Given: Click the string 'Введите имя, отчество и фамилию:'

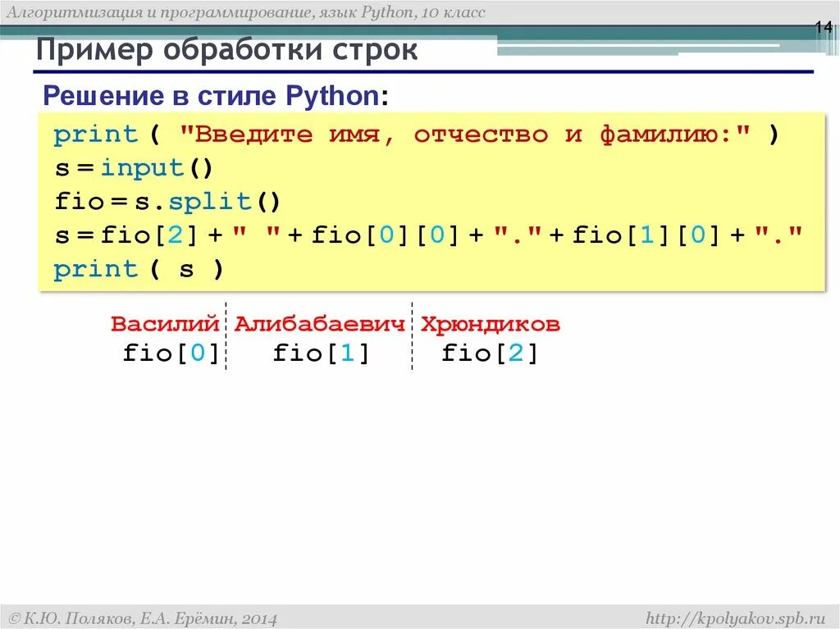Looking at the screenshot, I should point(464,134).
